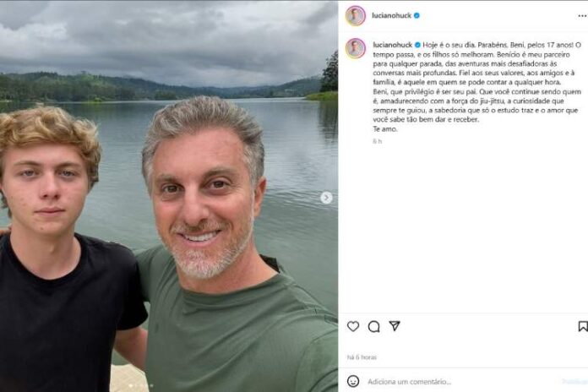Image resolution: width=588 pixels, height=392 pixels.
Task: Open the emoji picker in the comment box
Action: (x=353, y=381)
